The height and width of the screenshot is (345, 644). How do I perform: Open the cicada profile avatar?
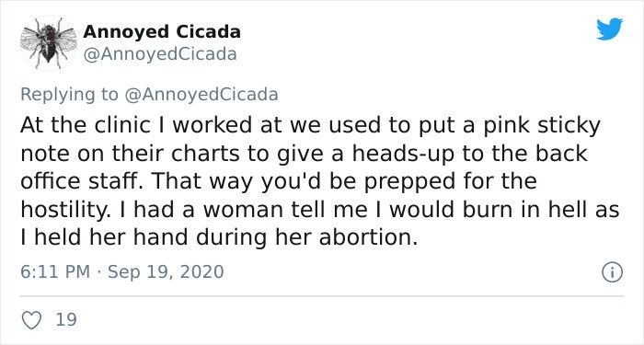(x=49, y=43)
